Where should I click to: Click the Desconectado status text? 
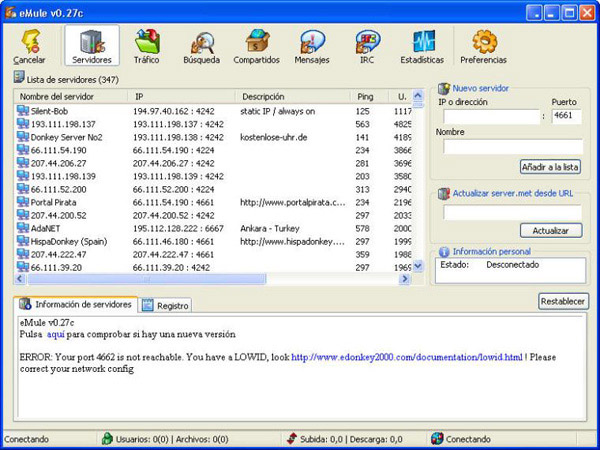(512, 264)
